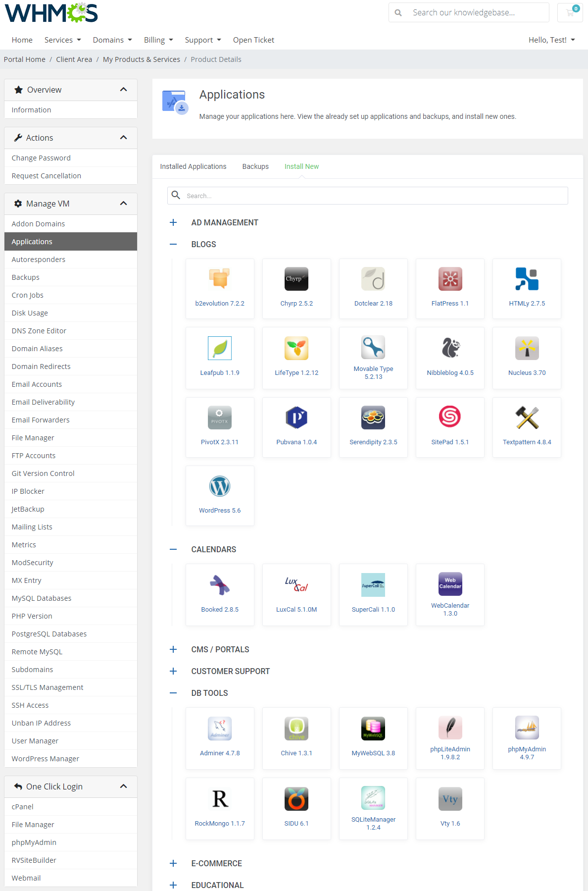The height and width of the screenshot is (891, 588).
Task: Open the LuxCal 5.1.0M icon
Action: (x=296, y=584)
